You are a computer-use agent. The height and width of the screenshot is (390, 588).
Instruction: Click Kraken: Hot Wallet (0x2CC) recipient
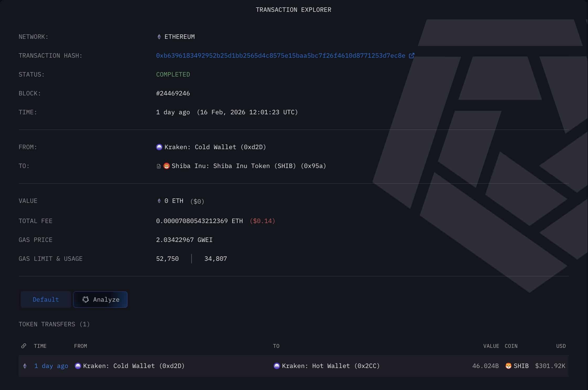331,366
